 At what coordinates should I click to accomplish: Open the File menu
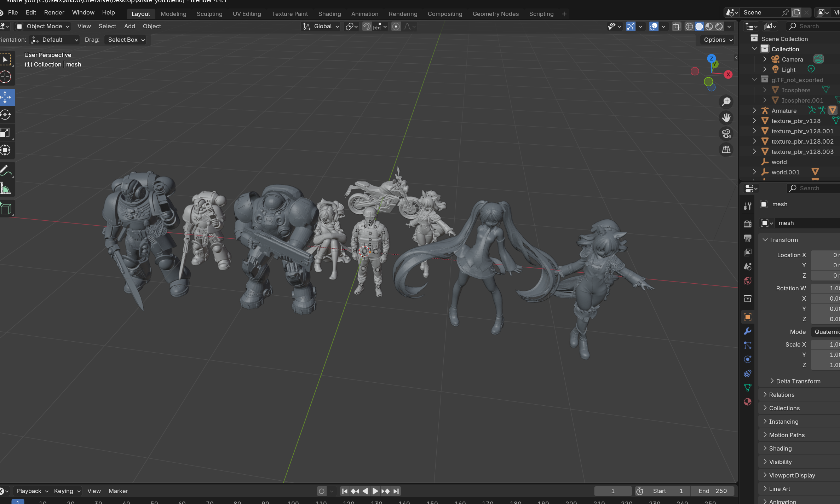coord(13,12)
